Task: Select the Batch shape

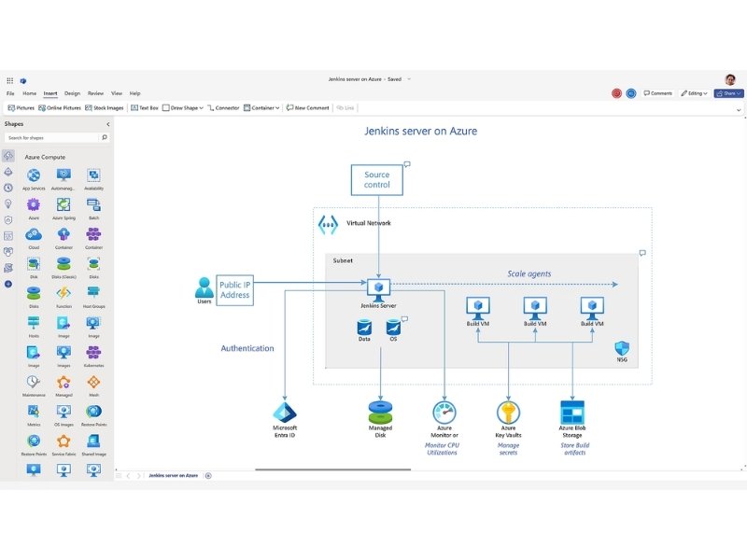Action: [94, 208]
